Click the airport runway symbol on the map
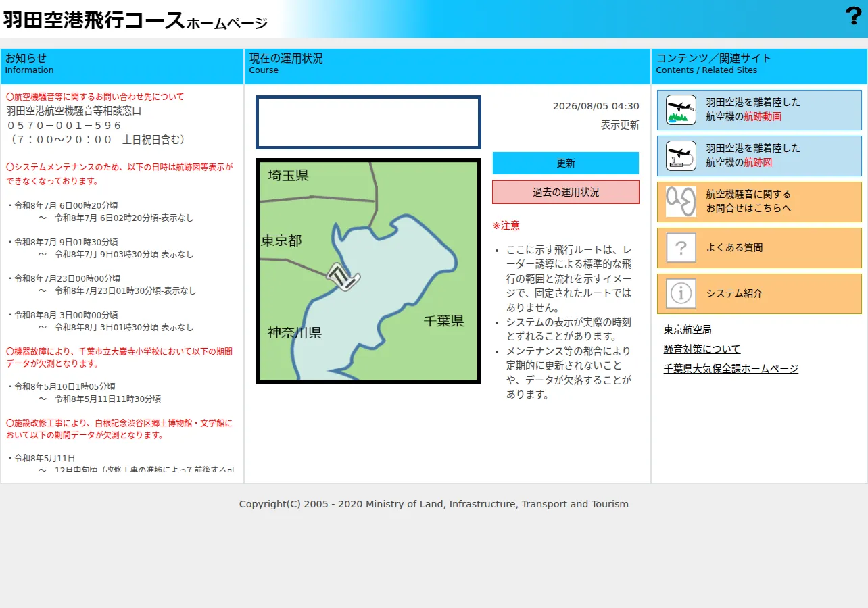The height and width of the screenshot is (608, 868). click(x=343, y=276)
